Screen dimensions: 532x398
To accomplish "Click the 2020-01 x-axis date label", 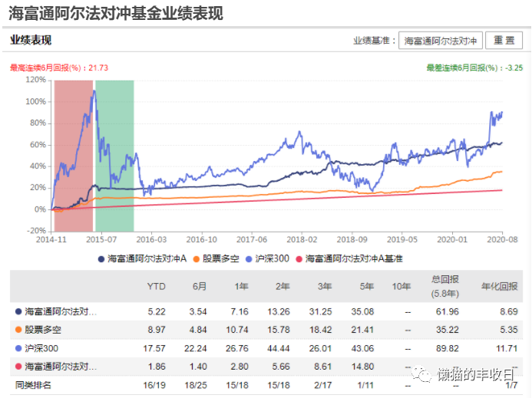I will click(452, 240).
